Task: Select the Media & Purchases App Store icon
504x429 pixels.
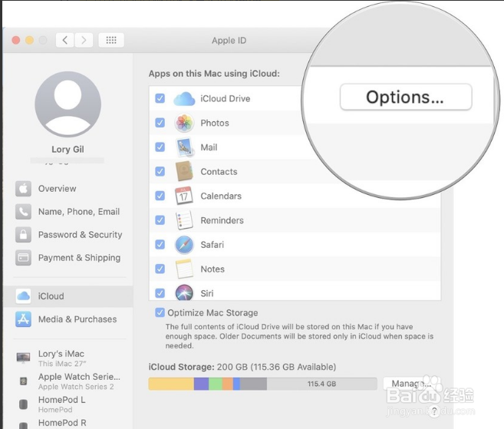Action: click(x=24, y=319)
